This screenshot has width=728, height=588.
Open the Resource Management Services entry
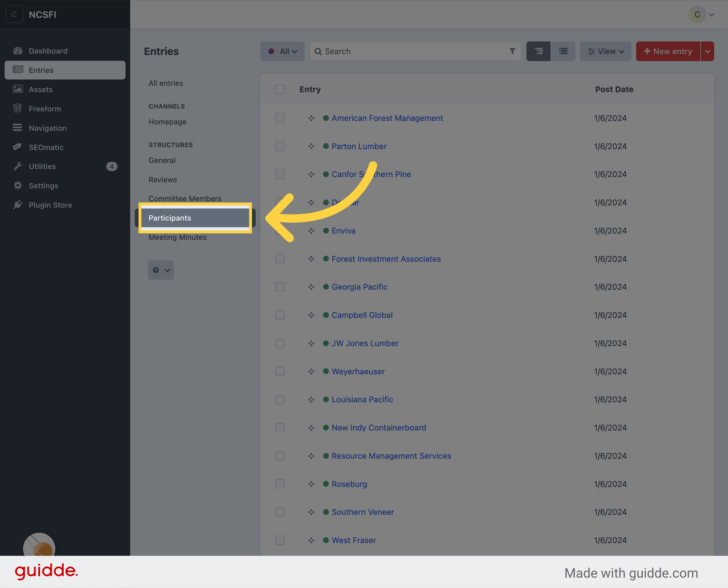point(391,456)
